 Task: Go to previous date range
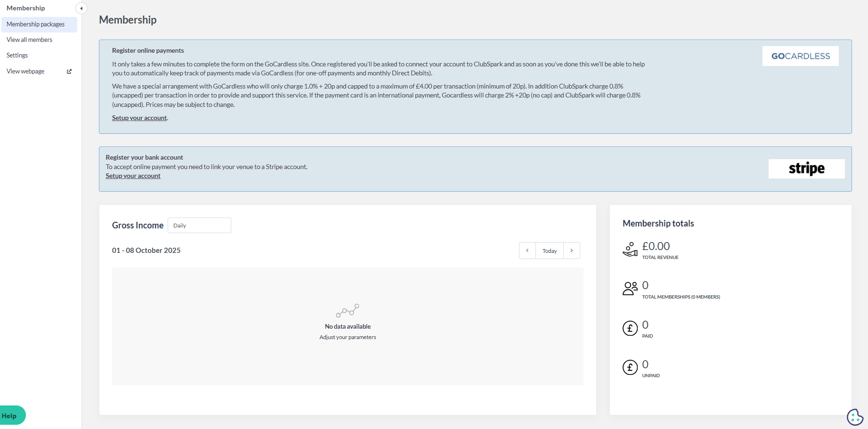[527, 251]
